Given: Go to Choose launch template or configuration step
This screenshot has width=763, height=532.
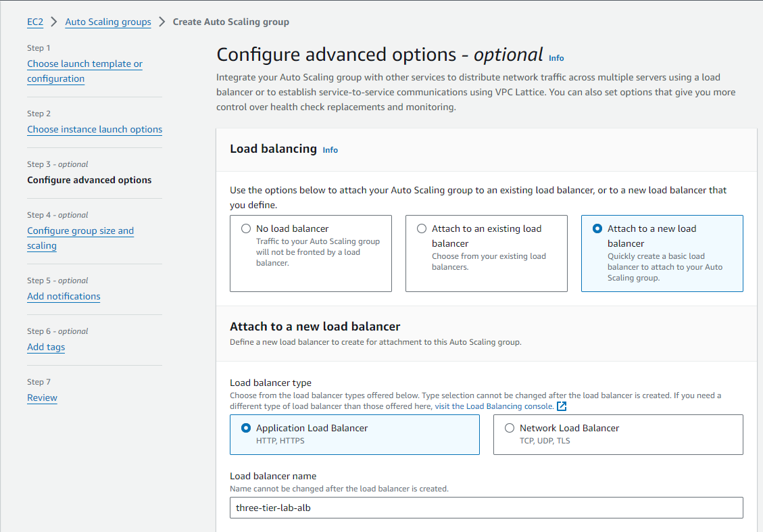Looking at the screenshot, I should tap(84, 71).
